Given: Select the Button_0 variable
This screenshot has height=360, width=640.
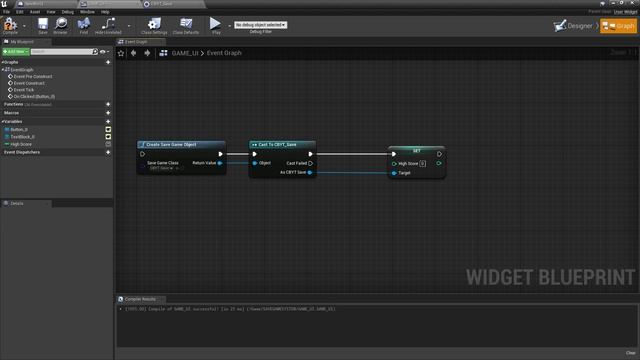Looking at the screenshot, I should click(x=19, y=129).
